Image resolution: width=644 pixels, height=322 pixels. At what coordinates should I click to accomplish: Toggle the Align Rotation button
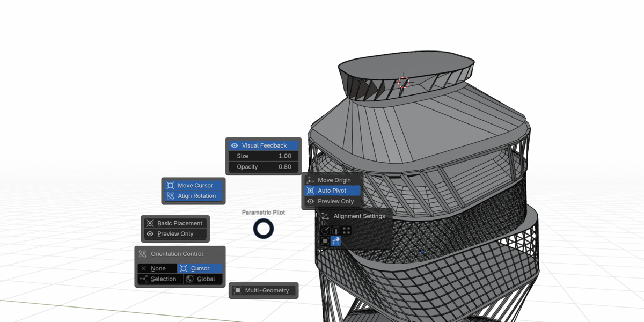tap(194, 196)
